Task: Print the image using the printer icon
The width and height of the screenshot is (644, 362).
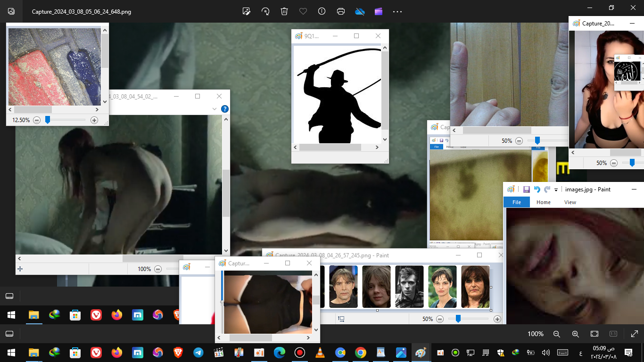Action: coord(341,11)
